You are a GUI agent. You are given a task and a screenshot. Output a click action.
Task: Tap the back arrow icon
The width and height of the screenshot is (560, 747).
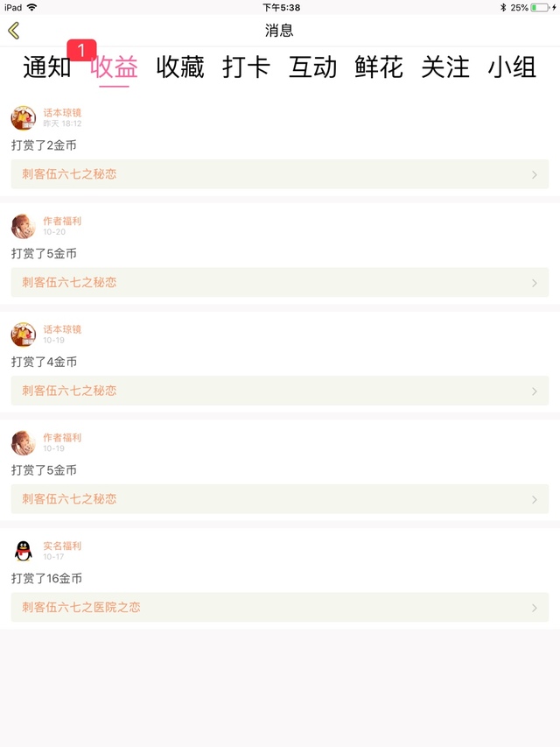pos(13,31)
